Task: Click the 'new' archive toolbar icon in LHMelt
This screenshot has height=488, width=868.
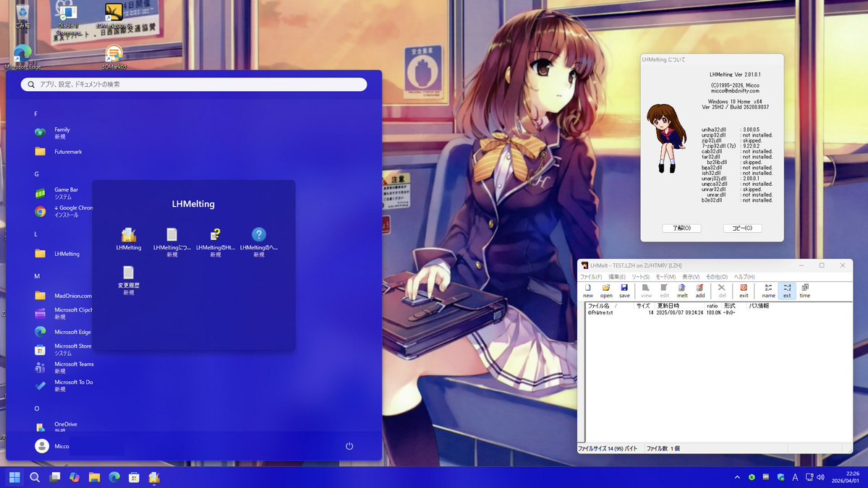Action: pos(587,291)
